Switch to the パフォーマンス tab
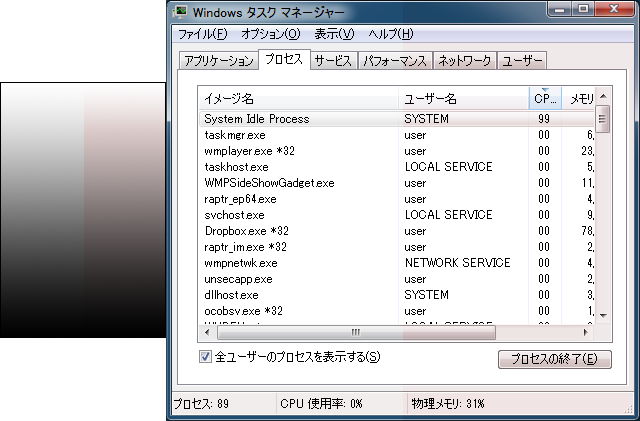Image resolution: width=640 pixels, height=421 pixels. click(395, 61)
